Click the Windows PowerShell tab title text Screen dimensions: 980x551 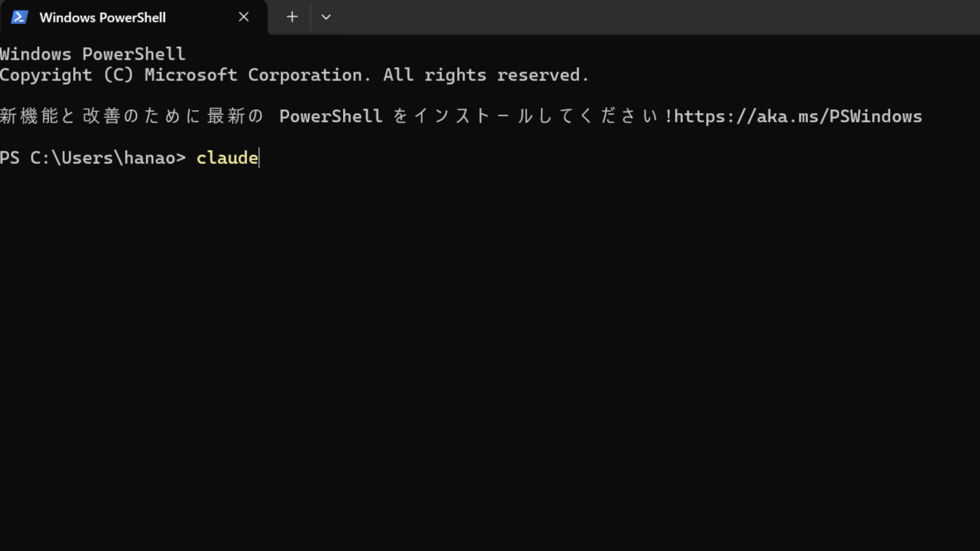102,17
